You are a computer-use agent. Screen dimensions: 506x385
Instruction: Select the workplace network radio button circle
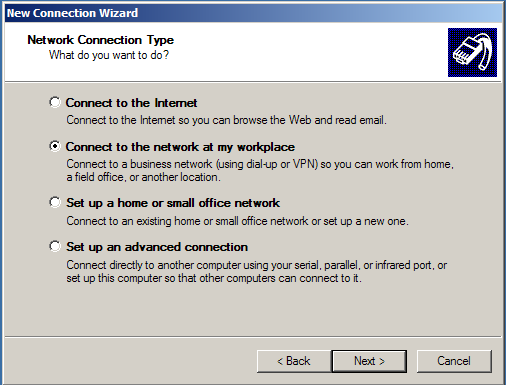coord(55,146)
